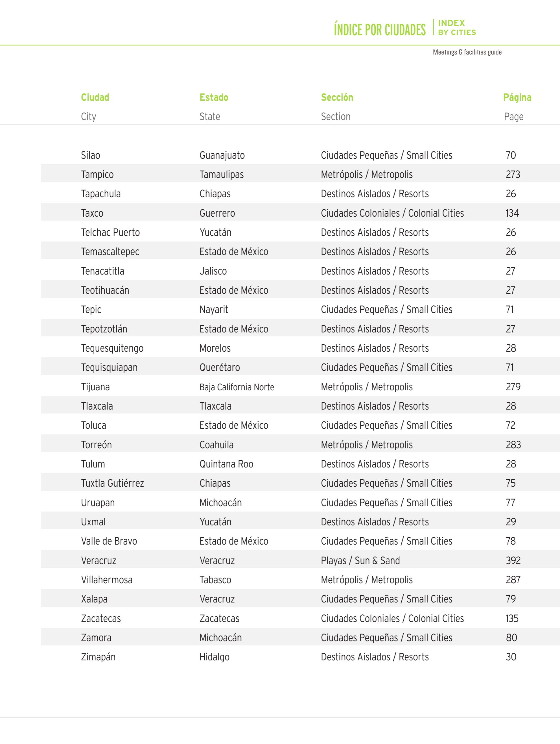
Task: Click the ÍNDICE POR CIUDADES title
Action: point(379,30)
